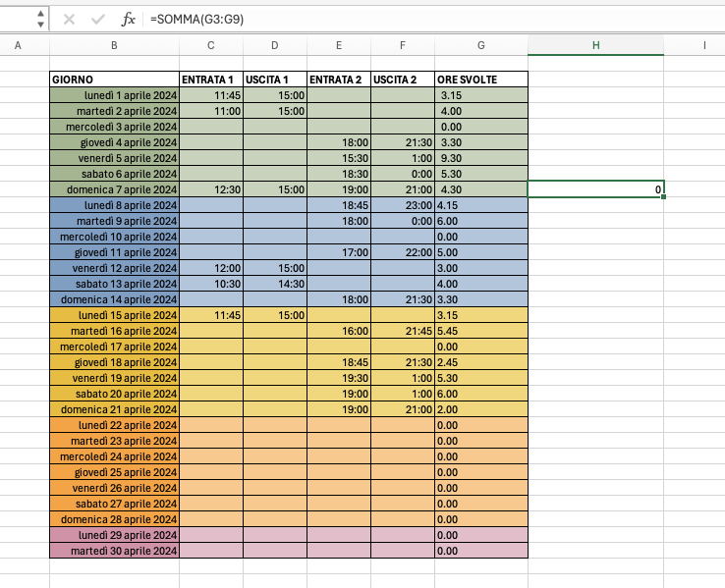Viewport: 725px width, 588px height.
Task: Select the 21:45 exit time for martedì 16 aprile
Action: pyautogui.click(x=403, y=331)
